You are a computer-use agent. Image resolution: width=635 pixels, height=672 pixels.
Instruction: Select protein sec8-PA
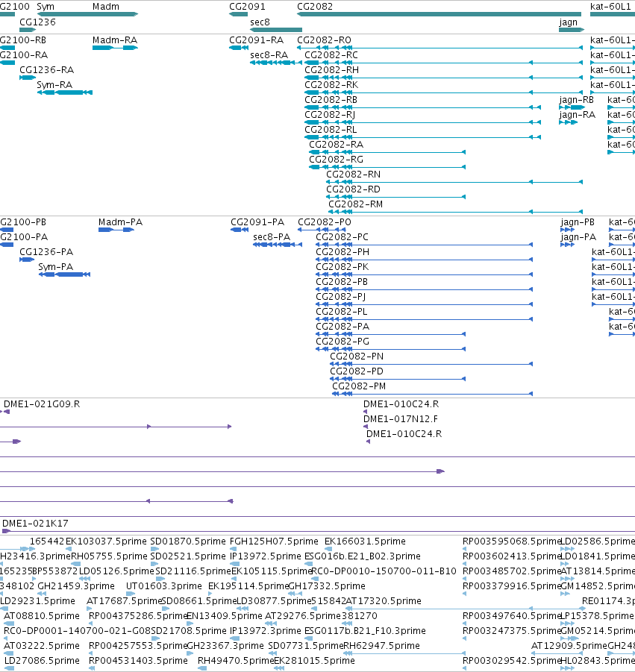(x=272, y=237)
